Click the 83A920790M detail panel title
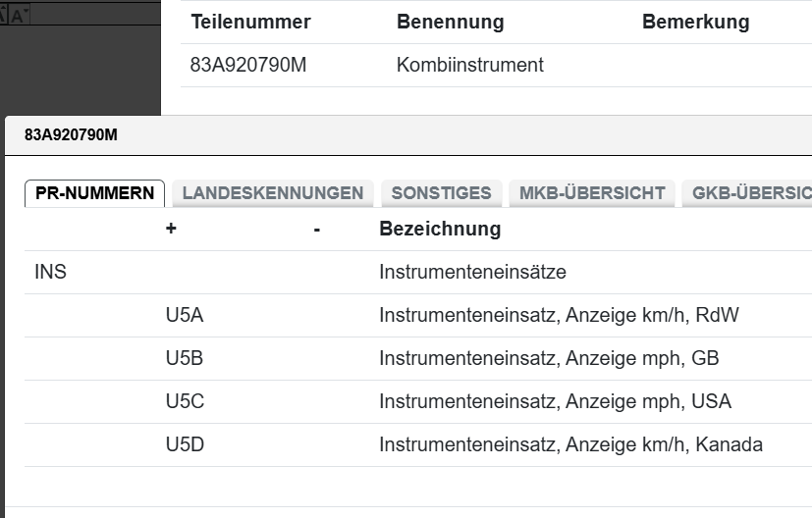812x518 pixels. point(71,135)
